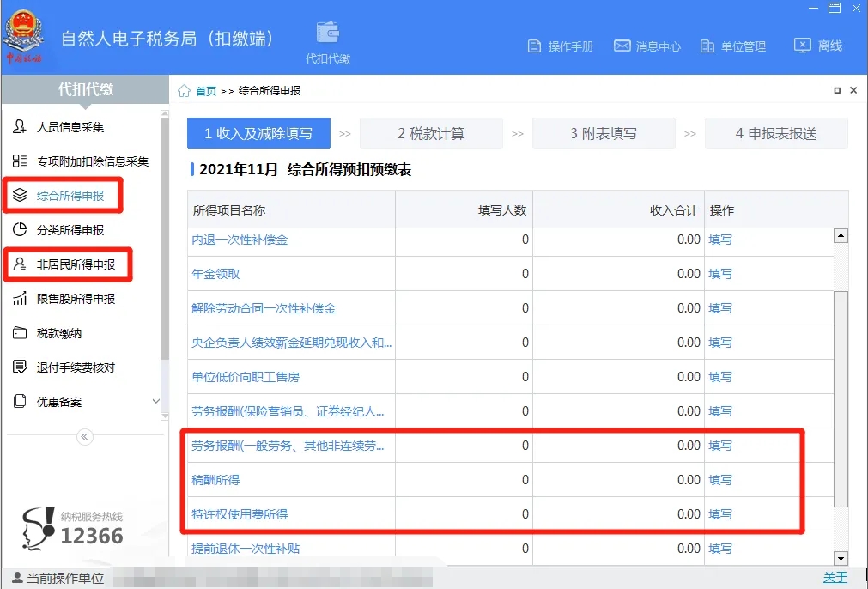This screenshot has width=868, height=589.
Task: Select 限售股所得申报 in sidebar
Action: (x=76, y=299)
